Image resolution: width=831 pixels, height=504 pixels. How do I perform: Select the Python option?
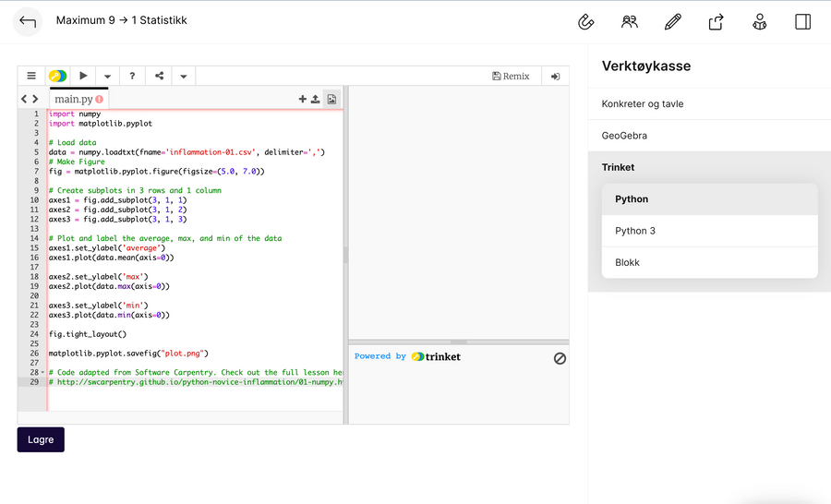pos(710,199)
